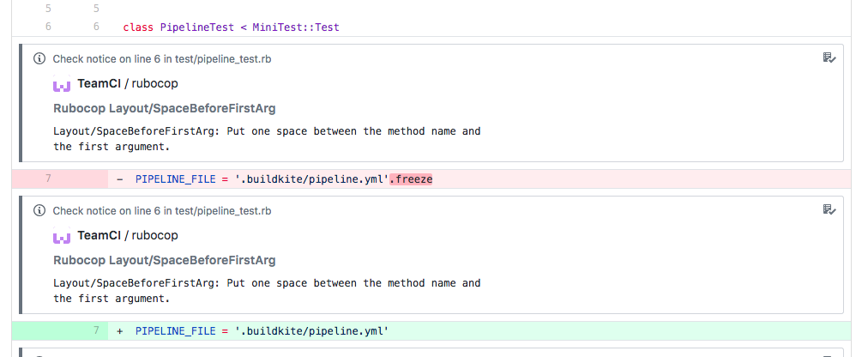Click the added PIPELINE_FILE code line
The height and width of the screenshot is (357, 868).
[x=262, y=330]
